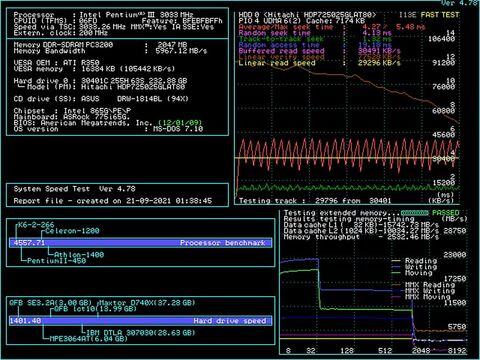Select the 'OS version : MS-DOS 7.10' line

tap(108, 129)
